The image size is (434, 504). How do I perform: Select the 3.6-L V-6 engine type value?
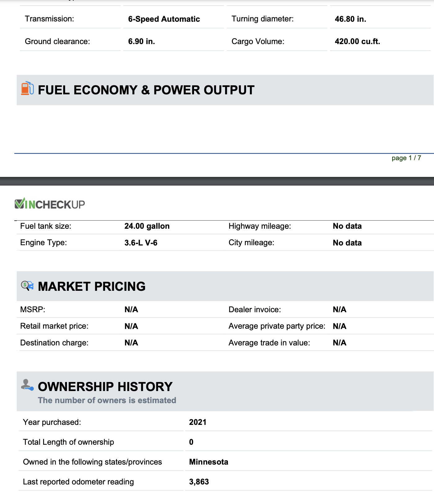click(x=141, y=243)
